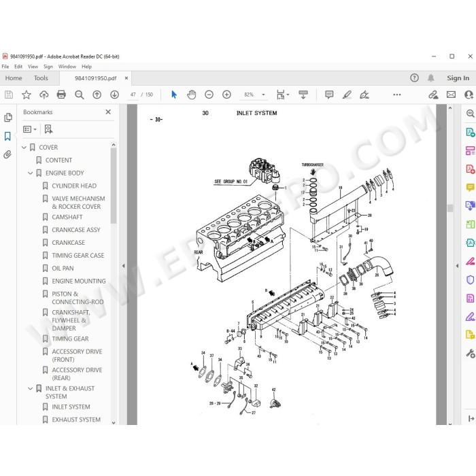The height and width of the screenshot is (476, 476).
Task: Open CRANKCASE ASSY bookmark
Action: [x=76, y=230]
